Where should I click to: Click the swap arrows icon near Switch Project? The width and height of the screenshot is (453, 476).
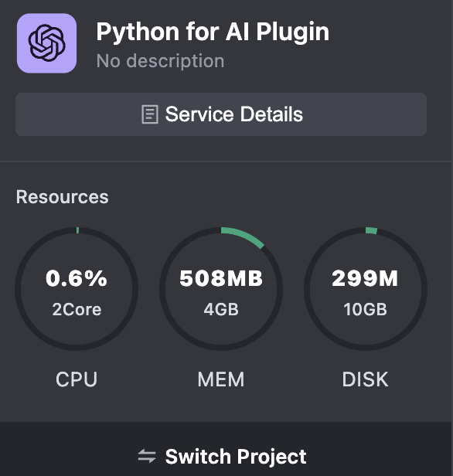[147, 456]
